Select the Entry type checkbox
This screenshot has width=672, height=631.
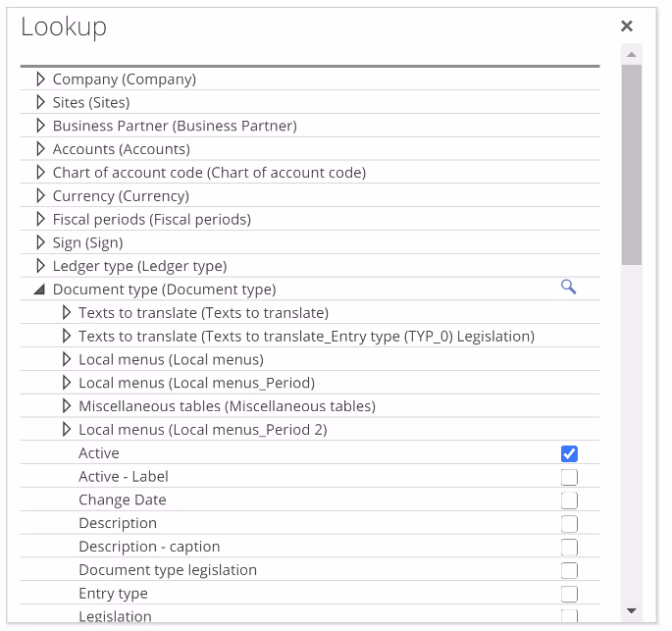click(x=569, y=594)
